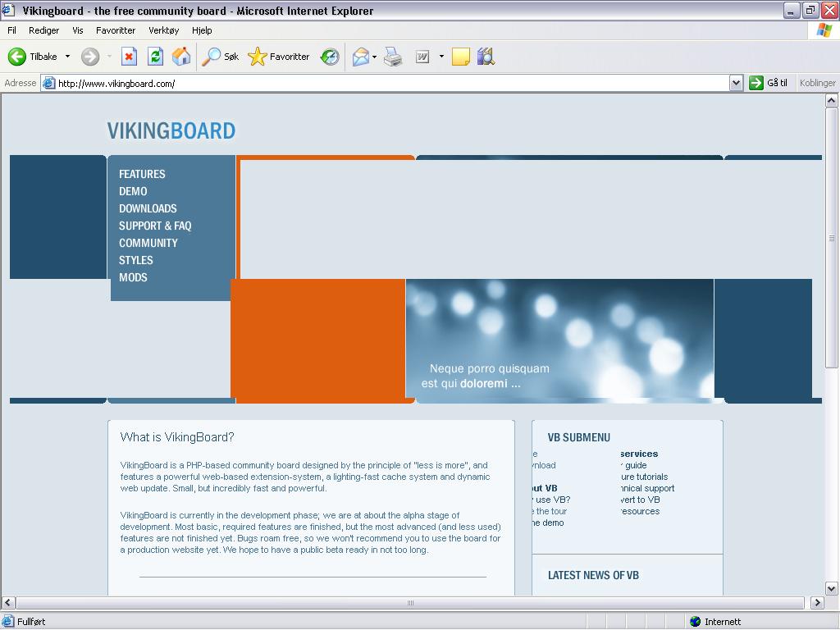The width and height of the screenshot is (840, 630).
Task: Click the bokeh lights banner image
Action: (559, 340)
